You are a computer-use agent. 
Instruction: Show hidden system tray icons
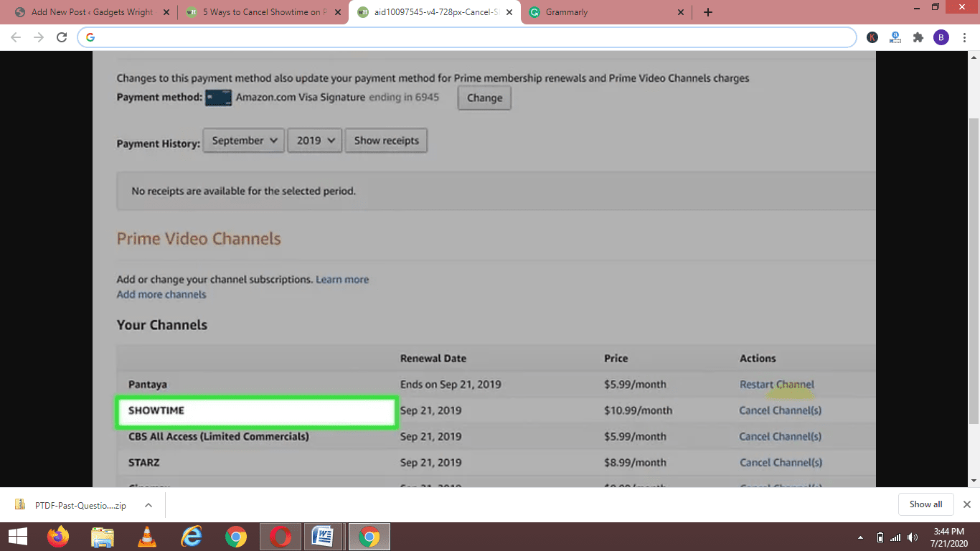coord(860,537)
